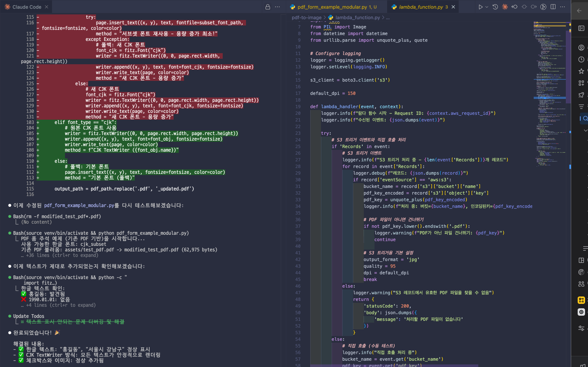The image size is (588, 367).
Task: Click the 'elif font_type == "cjk":' added line
Action: (85, 122)
